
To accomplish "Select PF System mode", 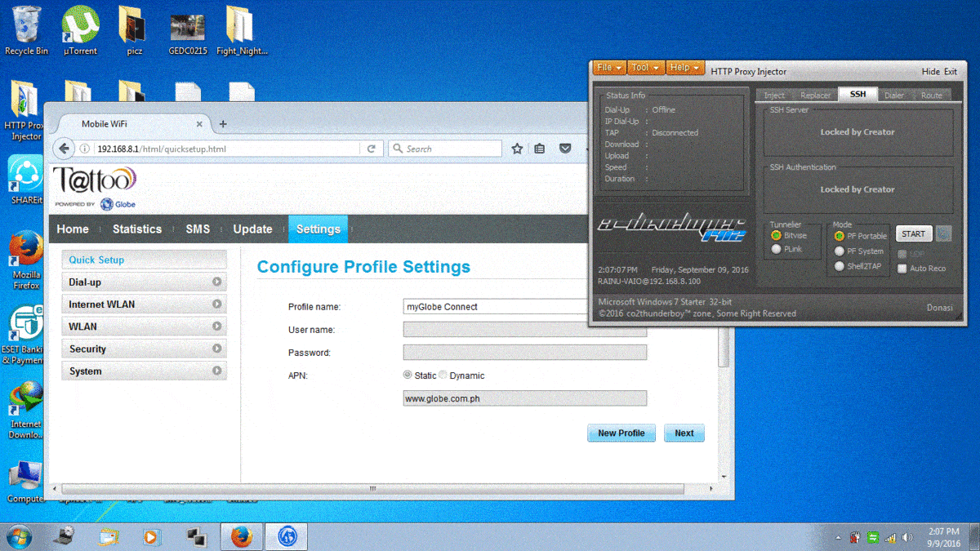I will (840, 251).
